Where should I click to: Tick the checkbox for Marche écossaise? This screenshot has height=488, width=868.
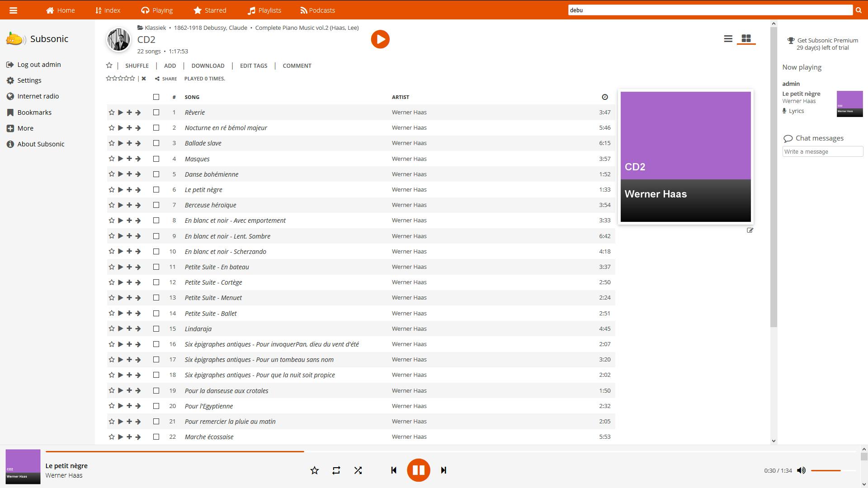coord(156,437)
